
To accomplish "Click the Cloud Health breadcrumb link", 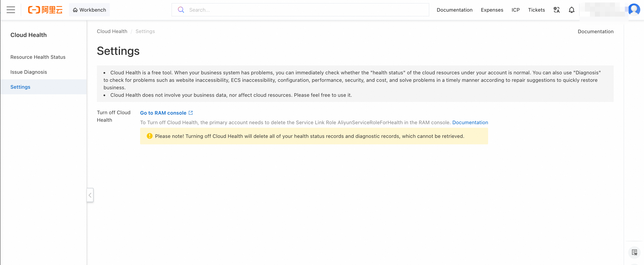I will (x=112, y=31).
